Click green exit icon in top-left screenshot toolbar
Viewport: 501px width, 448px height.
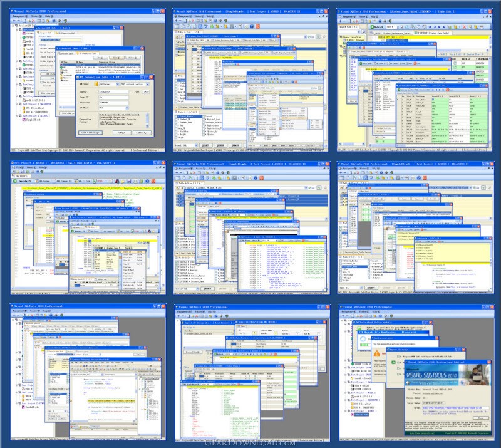(x=65, y=21)
